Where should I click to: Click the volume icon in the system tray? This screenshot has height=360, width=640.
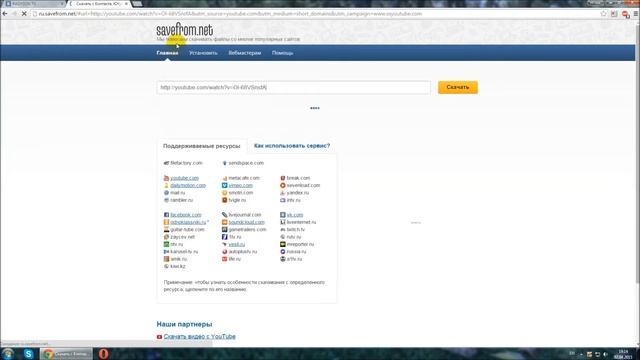click(x=606, y=354)
